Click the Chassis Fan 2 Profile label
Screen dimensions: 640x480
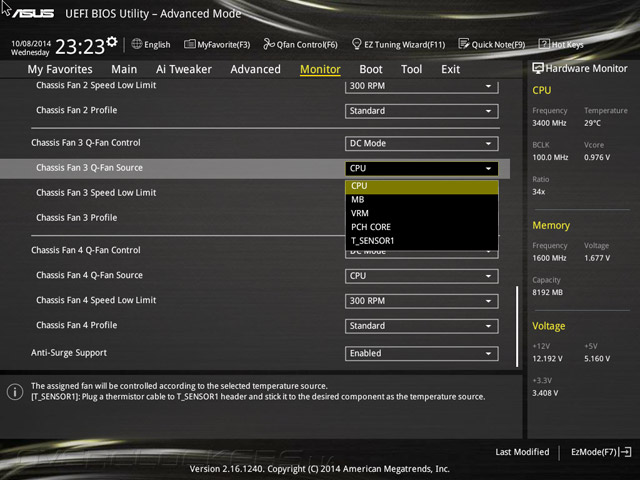coord(77,110)
